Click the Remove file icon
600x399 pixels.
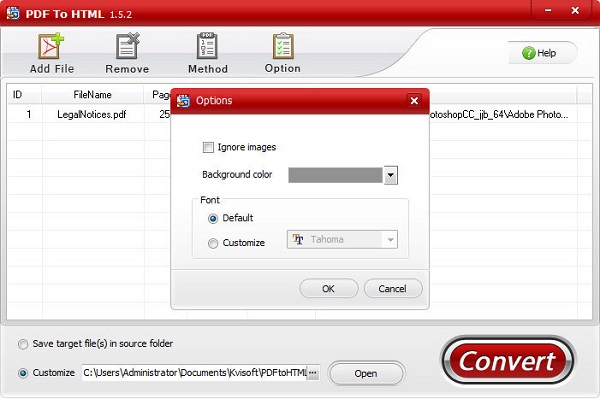127,46
